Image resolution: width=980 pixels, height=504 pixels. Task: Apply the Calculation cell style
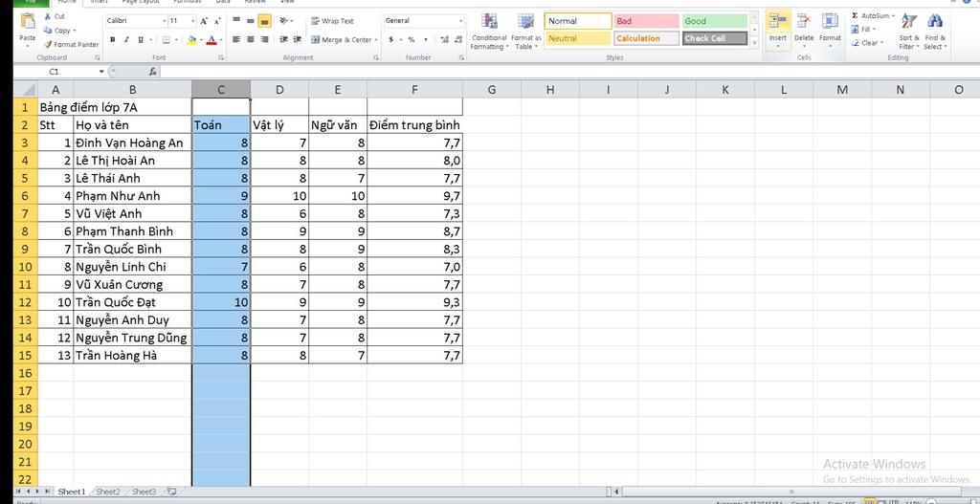[x=646, y=38]
